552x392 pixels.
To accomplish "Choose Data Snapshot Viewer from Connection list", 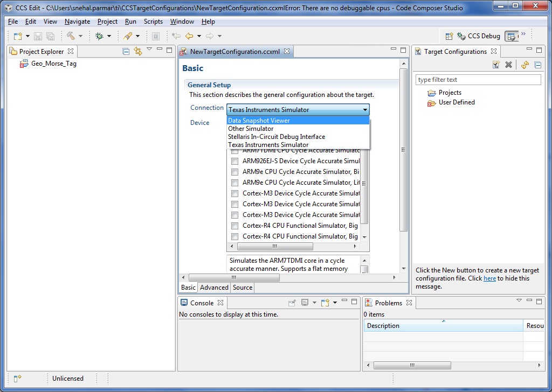I will tap(298, 121).
